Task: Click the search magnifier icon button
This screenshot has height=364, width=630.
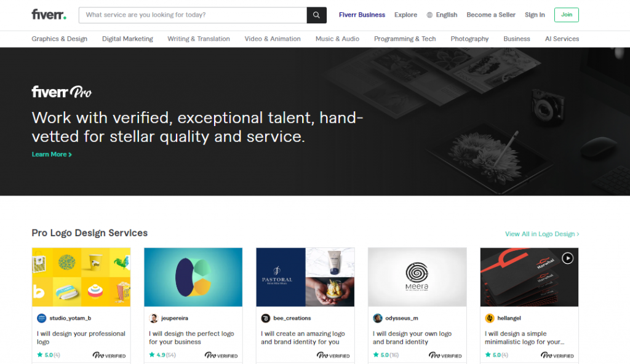Action: click(316, 15)
